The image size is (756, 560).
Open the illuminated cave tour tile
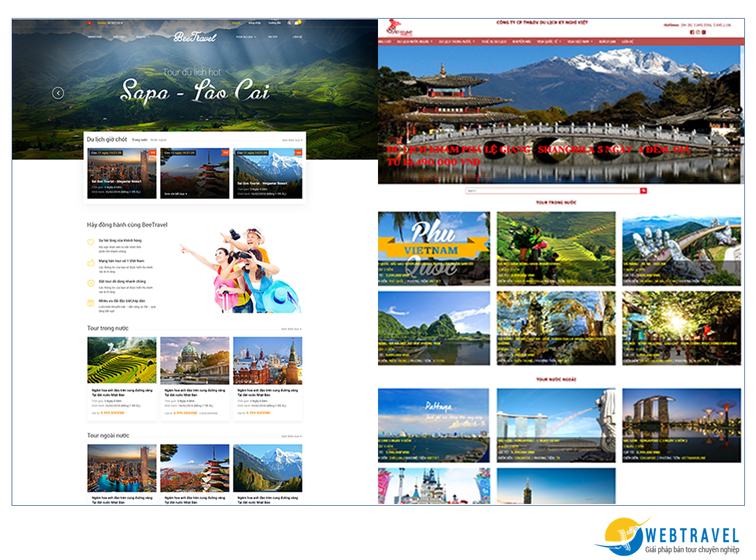coord(556,328)
